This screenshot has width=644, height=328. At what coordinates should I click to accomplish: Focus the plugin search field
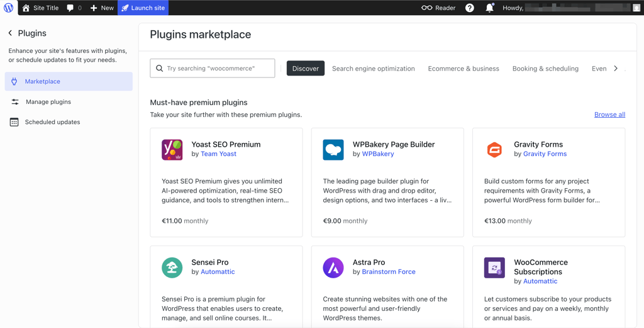[x=213, y=68]
